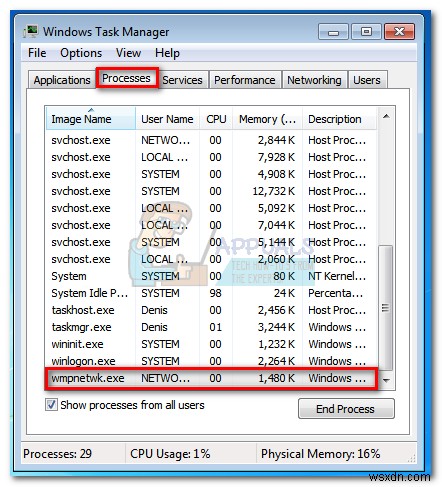Click Denis user name in taskhost.exe row
The height and width of the screenshot is (487, 442).
click(x=154, y=310)
